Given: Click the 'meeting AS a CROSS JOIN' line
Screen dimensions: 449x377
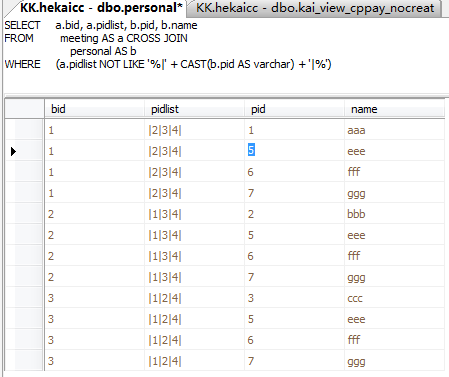Looking at the screenshot, I should coord(124,38).
